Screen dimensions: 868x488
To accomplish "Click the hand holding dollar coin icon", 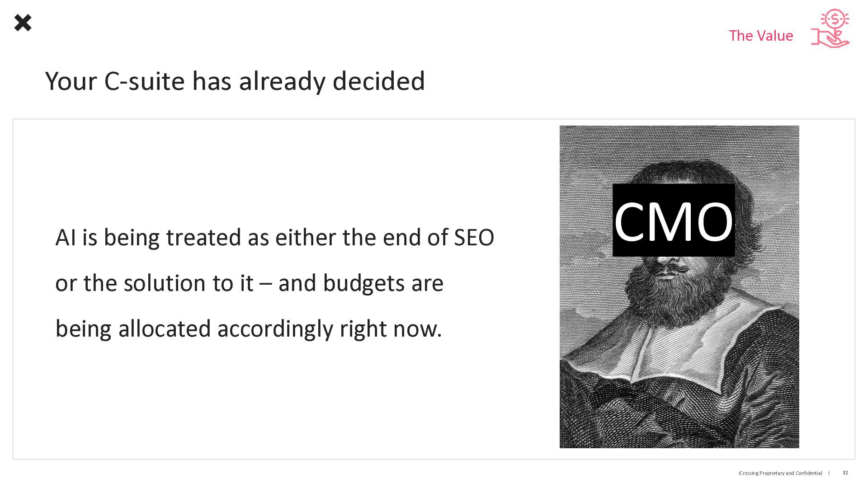I will (830, 28).
